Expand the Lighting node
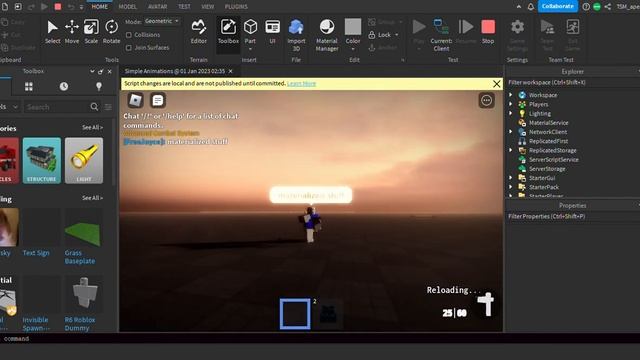The height and width of the screenshot is (360, 640). click(510, 113)
